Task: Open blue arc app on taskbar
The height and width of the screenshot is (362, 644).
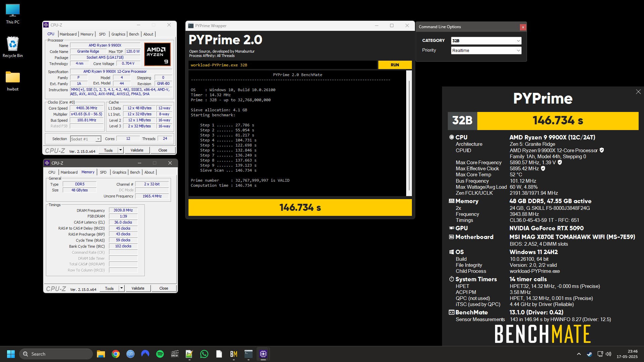Action: (145, 354)
